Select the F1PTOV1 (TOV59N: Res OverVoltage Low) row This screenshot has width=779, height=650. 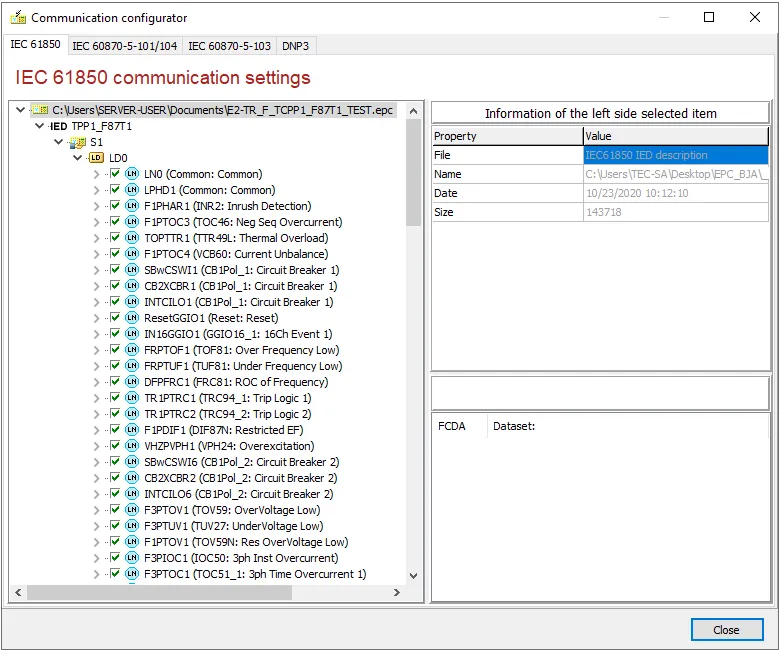[246, 542]
